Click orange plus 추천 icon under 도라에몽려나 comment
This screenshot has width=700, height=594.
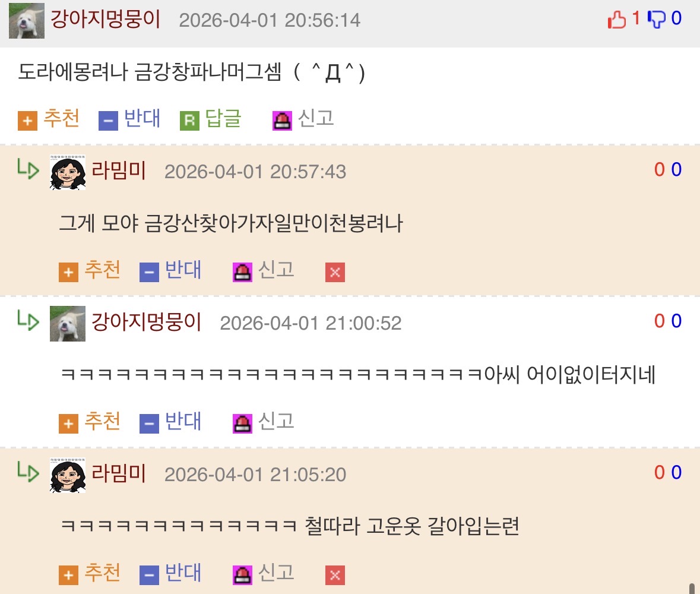point(27,121)
